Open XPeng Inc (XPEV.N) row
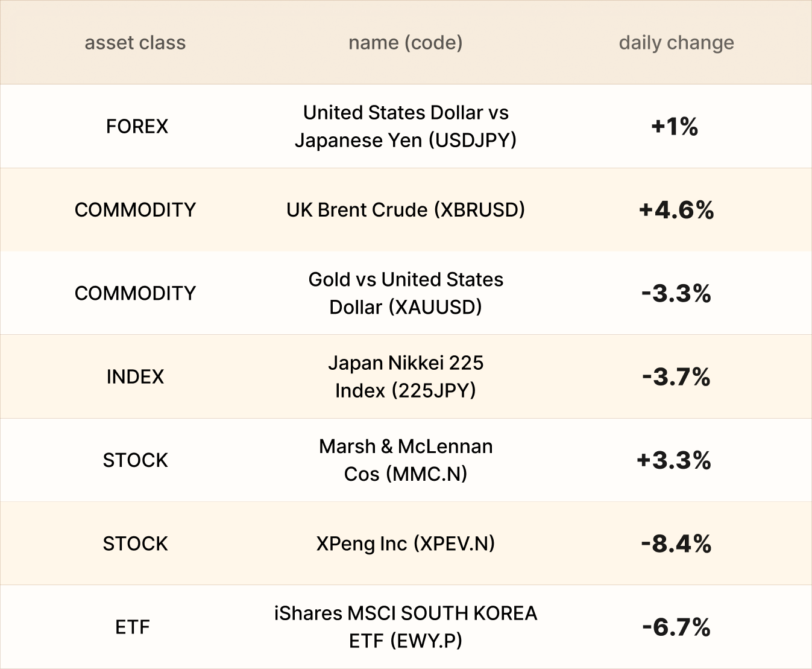The width and height of the screenshot is (812, 669). (405, 544)
